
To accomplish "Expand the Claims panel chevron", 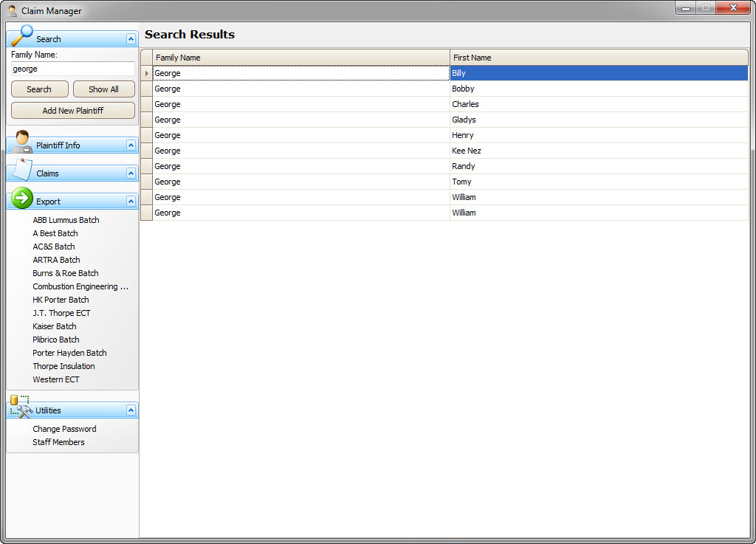I will tap(131, 173).
